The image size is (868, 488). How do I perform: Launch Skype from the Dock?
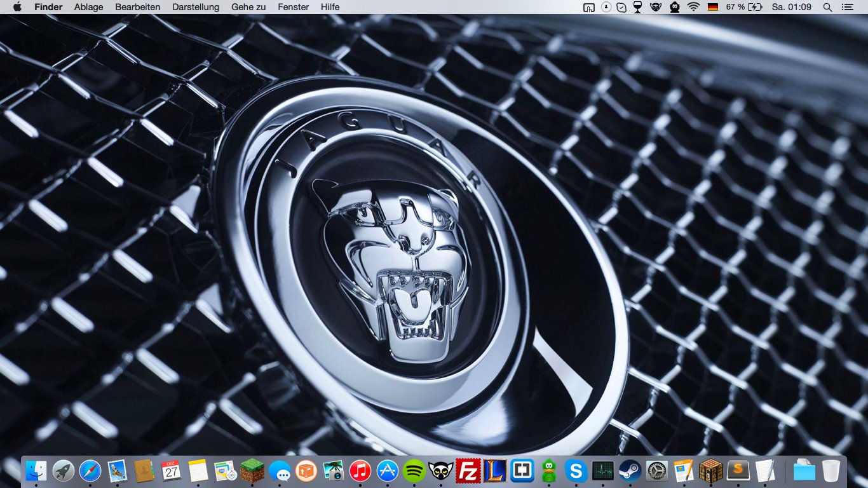coord(576,471)
